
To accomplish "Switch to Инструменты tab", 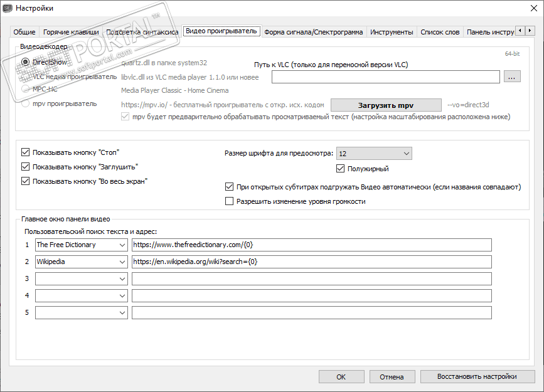I will [x=392, y=32].
